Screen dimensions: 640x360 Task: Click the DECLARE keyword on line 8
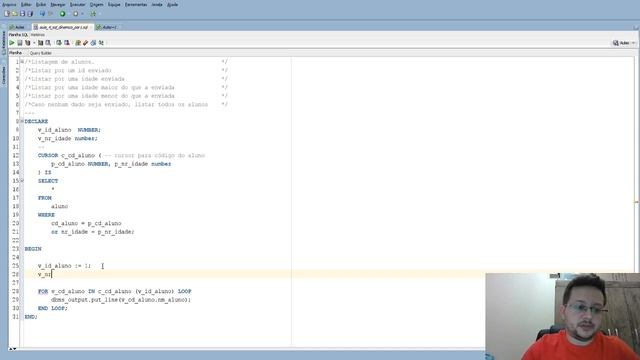click(36, 121)
